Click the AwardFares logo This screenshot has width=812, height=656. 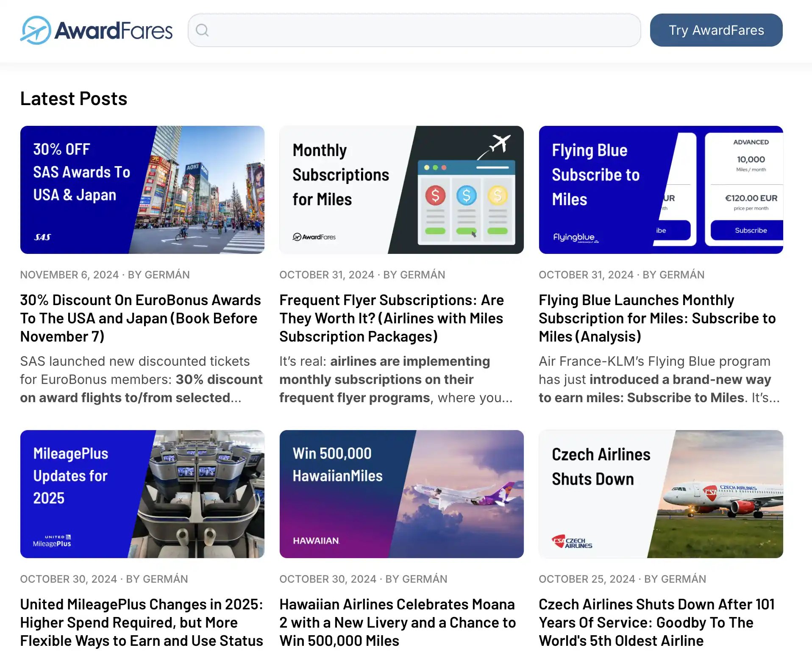(97, 30)
